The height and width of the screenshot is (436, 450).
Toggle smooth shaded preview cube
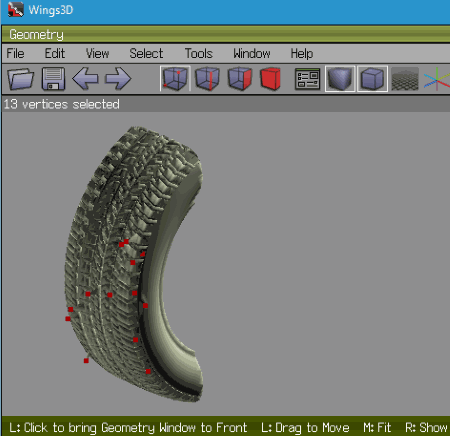(340, 79)
